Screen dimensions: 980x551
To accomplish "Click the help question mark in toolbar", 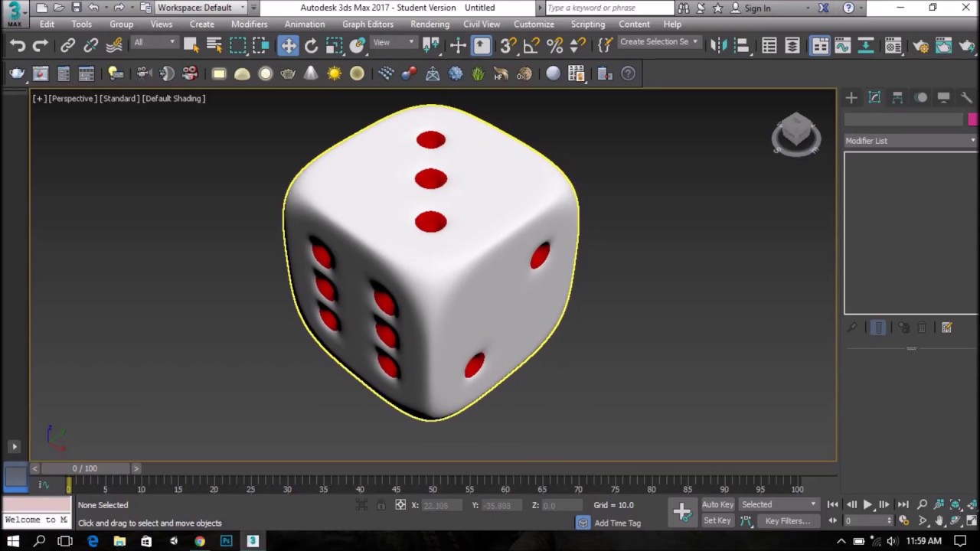I will [x=628, y=73].
